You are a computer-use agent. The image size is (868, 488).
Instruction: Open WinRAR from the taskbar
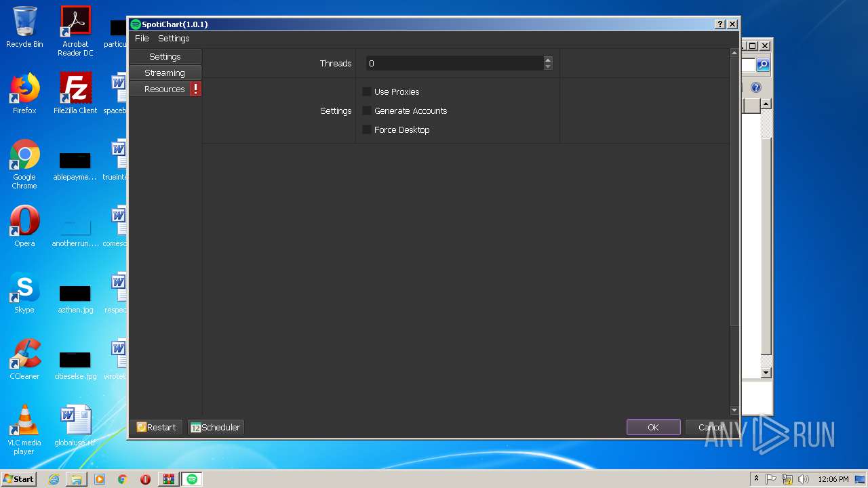point(168,479)
